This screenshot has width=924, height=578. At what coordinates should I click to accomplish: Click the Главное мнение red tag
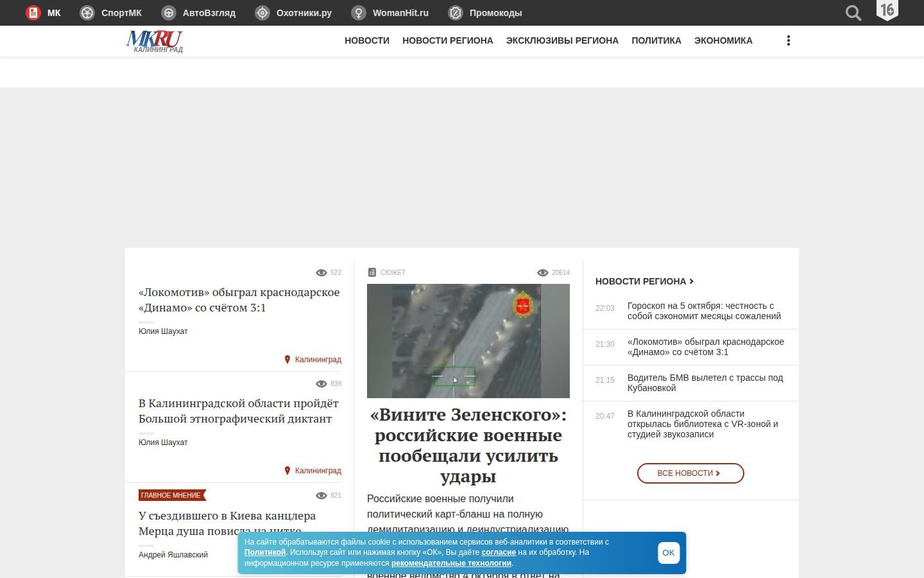[172, 495]
